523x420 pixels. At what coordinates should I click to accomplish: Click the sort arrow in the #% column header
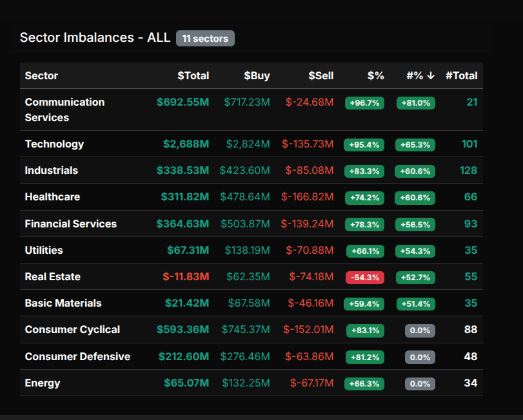431,75
